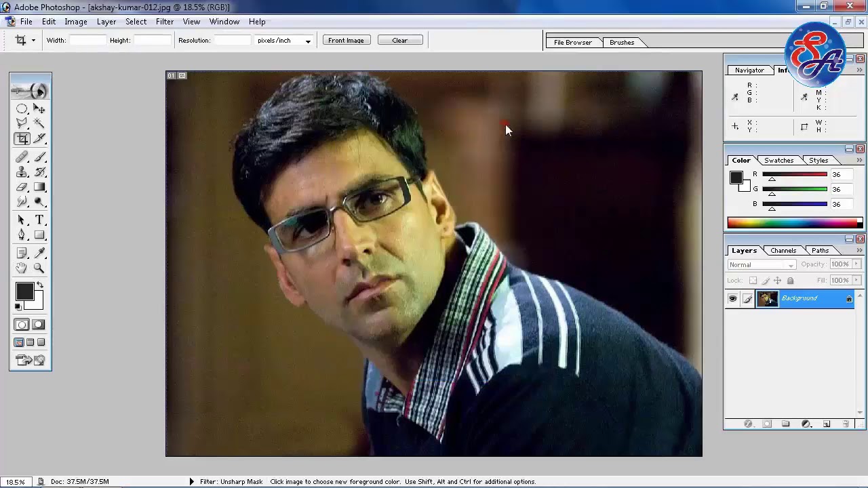This screenshot has height=488, width=868.
Task: Pick the Gradient tool
Action: coord(39,187)
